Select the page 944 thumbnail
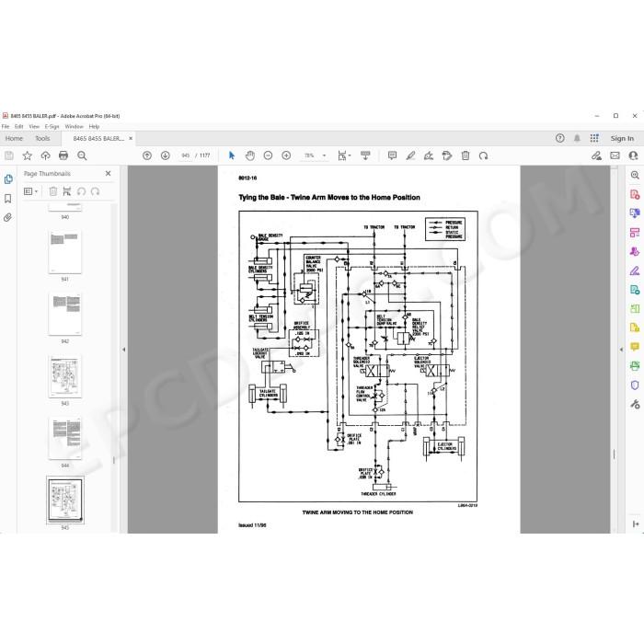The height and width of the screenshot is (644, 644). [65, 438]
